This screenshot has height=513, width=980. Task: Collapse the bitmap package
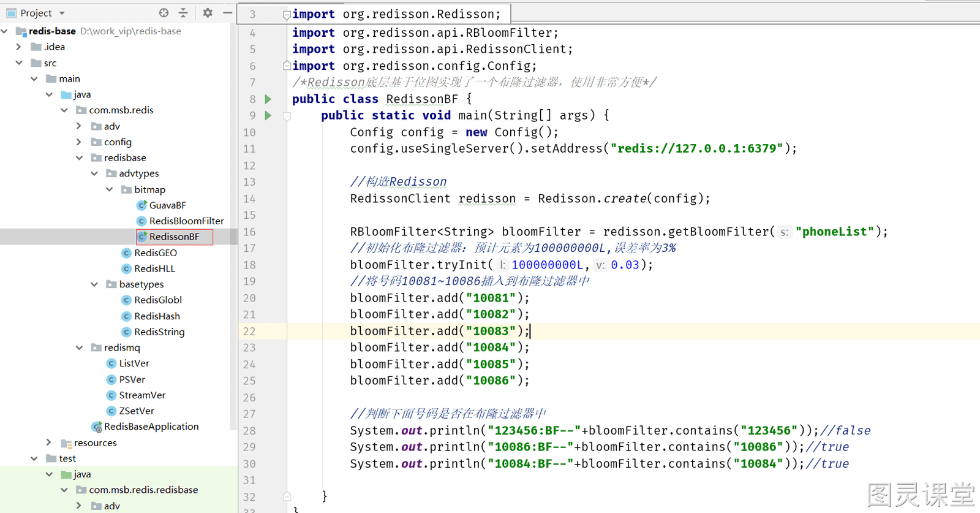coord(110,189)
